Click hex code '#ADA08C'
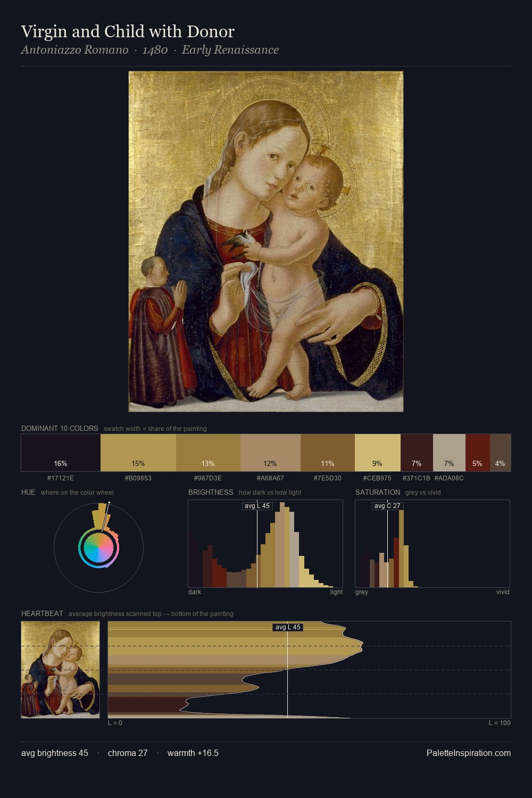The image size is (532, 798). [x=449, y=478]
